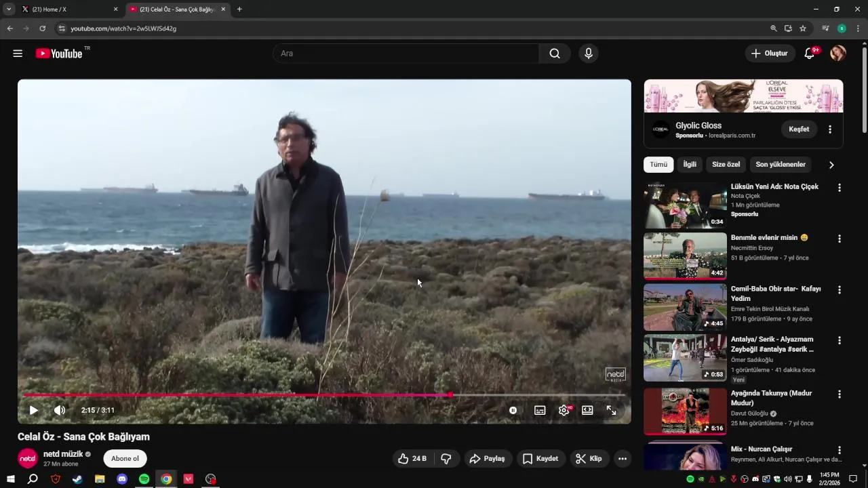Open a new browser tab with plus
Screen dimensions: 868x488
tap(239, 9)
